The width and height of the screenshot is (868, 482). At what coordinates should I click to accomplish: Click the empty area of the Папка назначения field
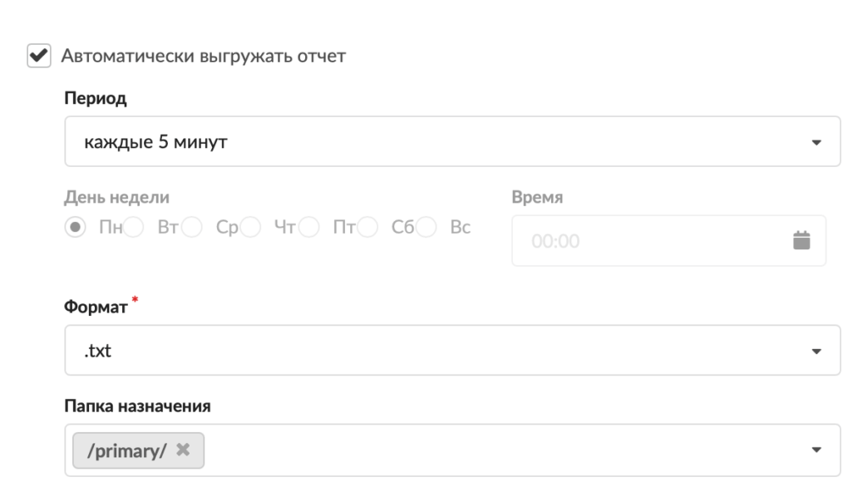point(499,451)
